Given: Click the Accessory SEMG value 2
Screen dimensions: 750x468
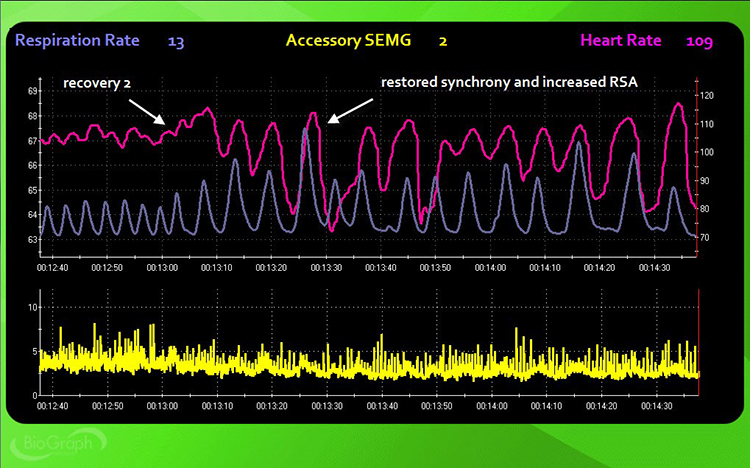Looking at the screenshot, I should (x=442, y=41).
